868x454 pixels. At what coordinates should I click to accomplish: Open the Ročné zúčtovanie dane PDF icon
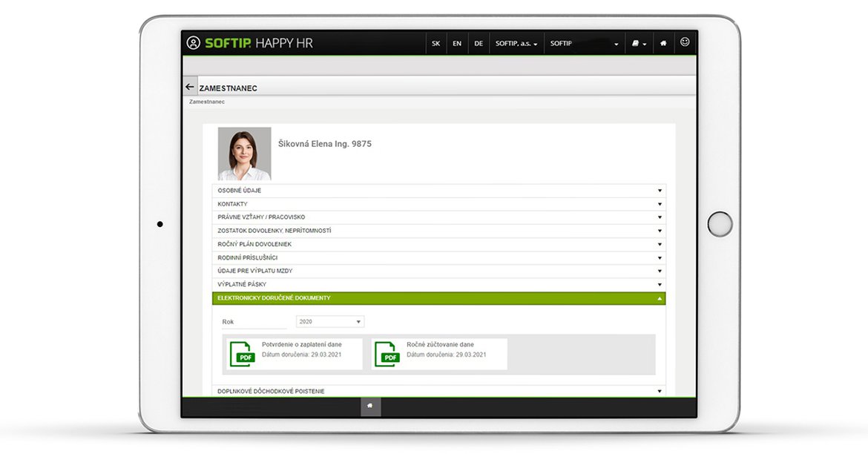387,354
